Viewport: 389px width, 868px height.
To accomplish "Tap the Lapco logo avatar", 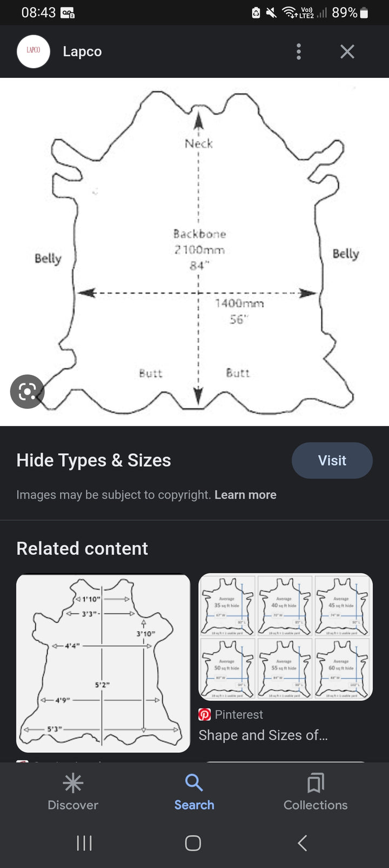I will (33, 51).
